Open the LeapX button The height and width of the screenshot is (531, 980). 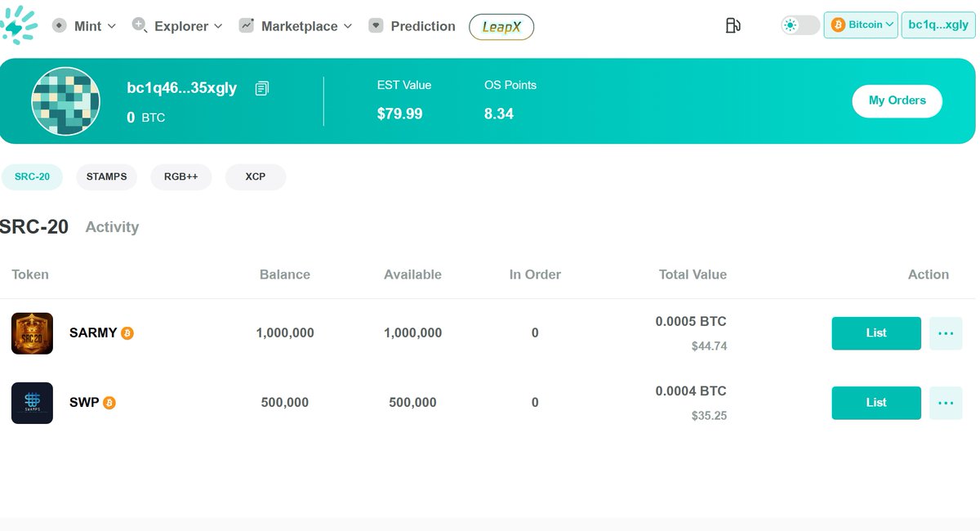click(x=501, y=27)
